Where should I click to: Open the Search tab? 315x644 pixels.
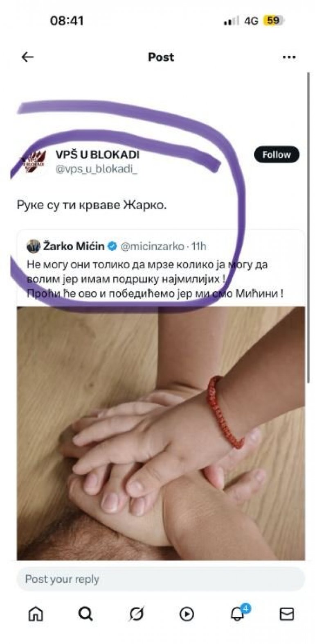[85, 614]
